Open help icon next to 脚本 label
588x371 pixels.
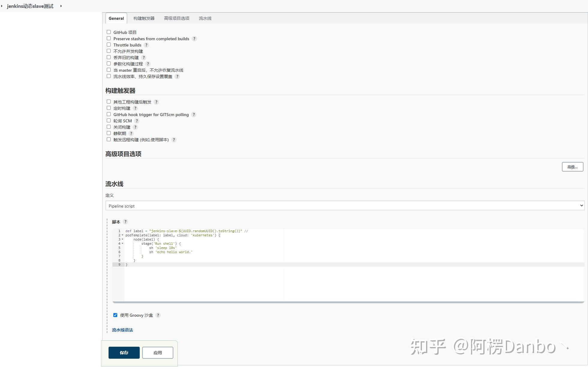pyautogui.click(x=125, y=222)
